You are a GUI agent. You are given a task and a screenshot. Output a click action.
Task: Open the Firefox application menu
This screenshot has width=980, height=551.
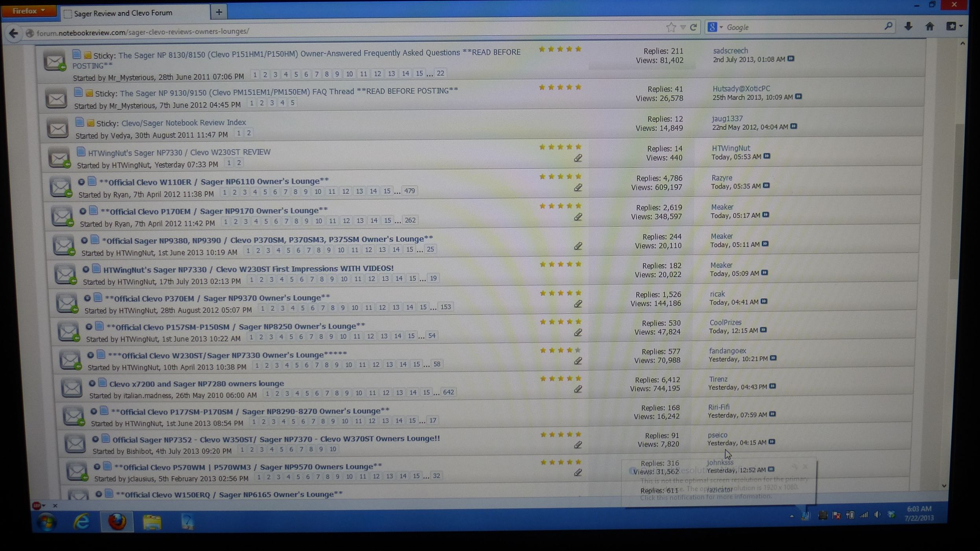click(x=29, y=11)
